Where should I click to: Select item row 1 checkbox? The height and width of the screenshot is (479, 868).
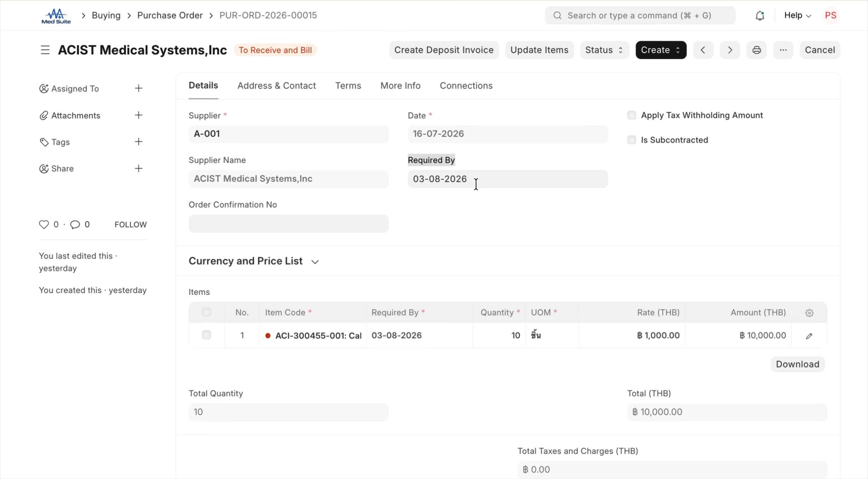tap(206, 335)
